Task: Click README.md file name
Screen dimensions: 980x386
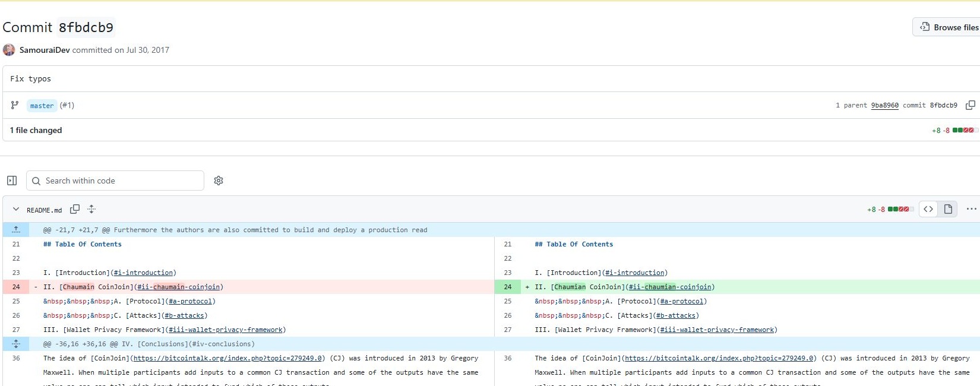Action: (44, 210)
